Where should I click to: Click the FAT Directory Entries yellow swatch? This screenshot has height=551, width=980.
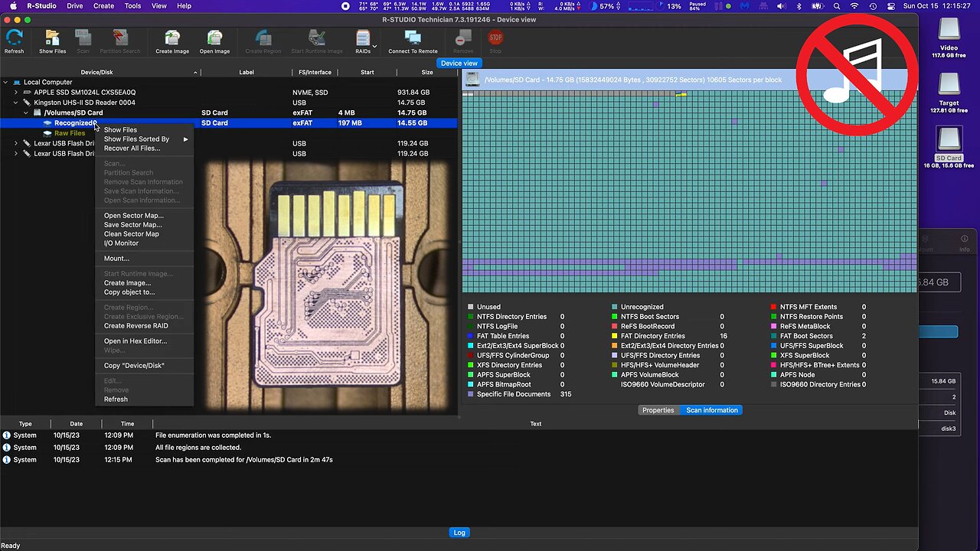click(x=614, y=336)
